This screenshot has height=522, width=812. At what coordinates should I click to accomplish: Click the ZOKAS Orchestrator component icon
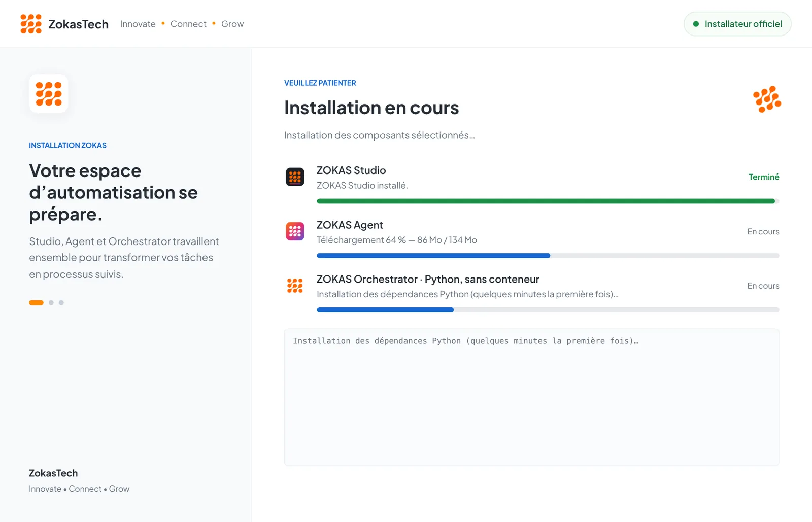click(x=295, y=286)
